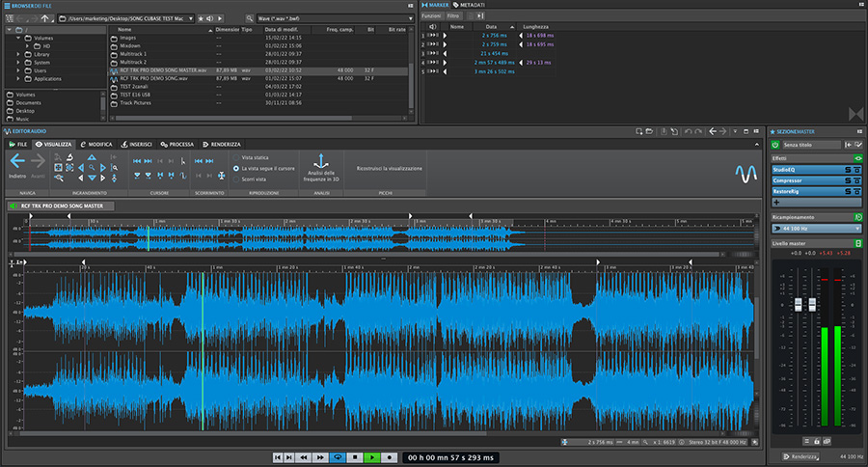
Task: Click the favorites star in file browser
Action: (x=200, y=18)
